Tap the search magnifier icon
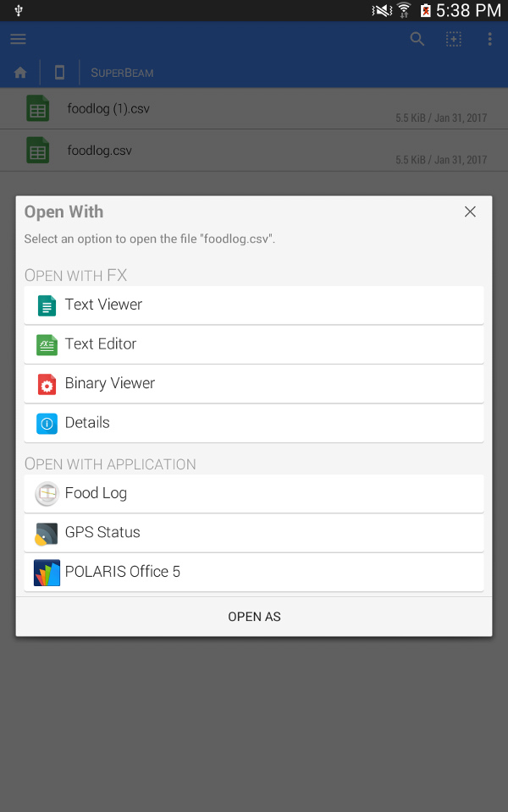The image size is (508, 812). [417, 39]
